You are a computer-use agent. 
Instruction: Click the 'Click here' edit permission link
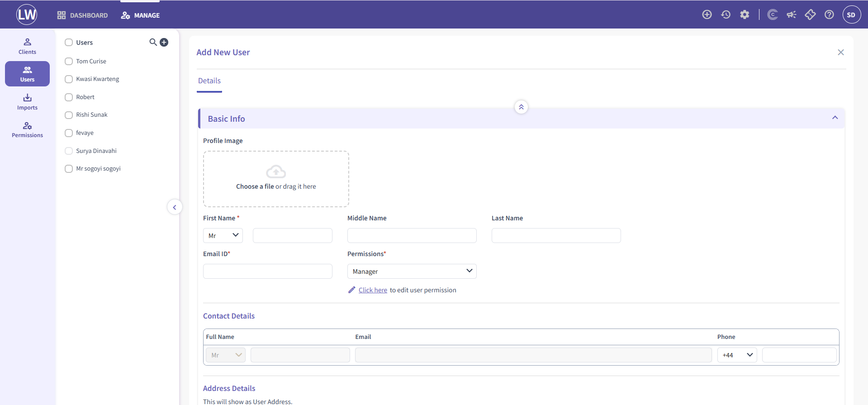(x=373, y=290)
